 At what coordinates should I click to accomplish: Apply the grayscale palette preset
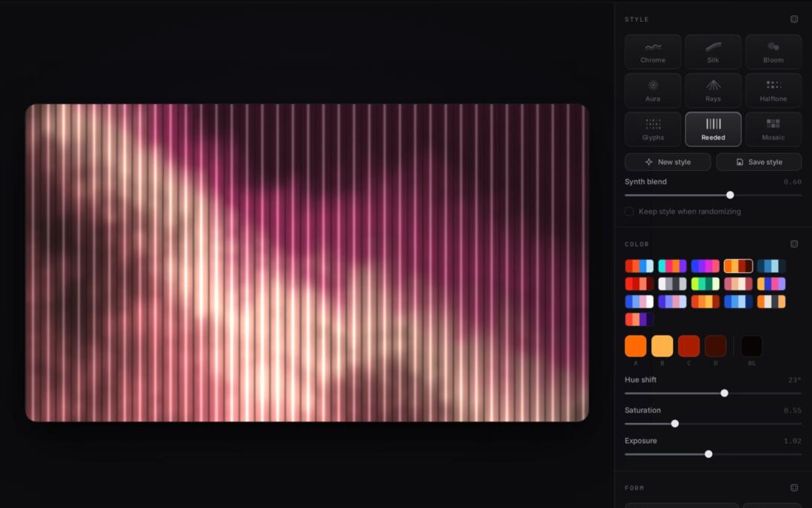[672, 284]
